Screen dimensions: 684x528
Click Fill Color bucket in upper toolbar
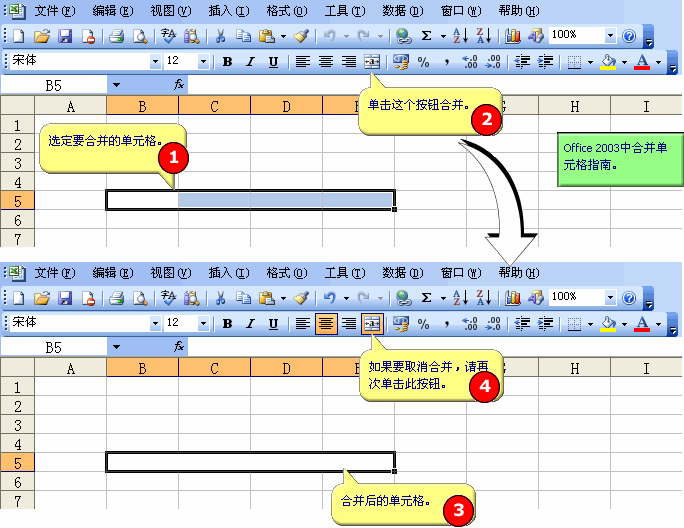tap(606, 61)
